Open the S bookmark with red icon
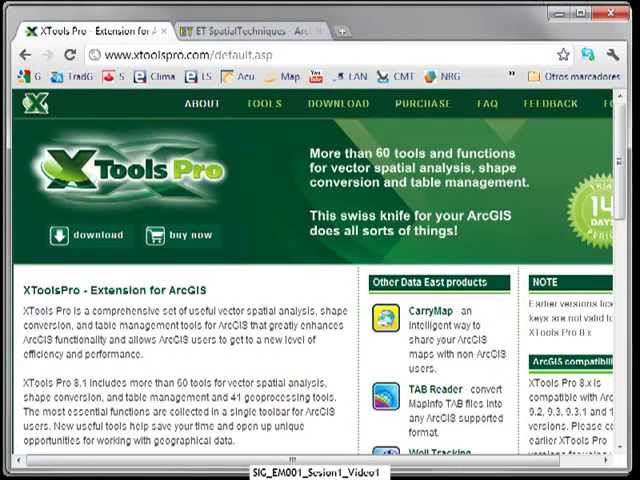Screen dimensions: 640x480 click(x=114, y=76)
